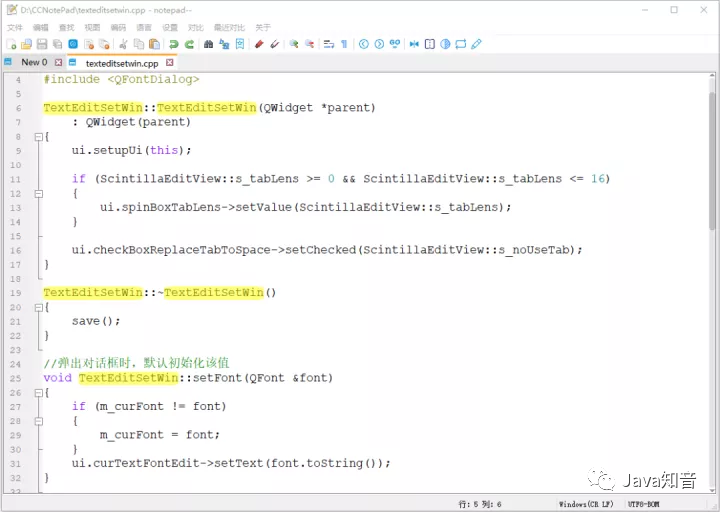Click the New file toolbar icon
The image size is (720, 512).
coord(11,44)
